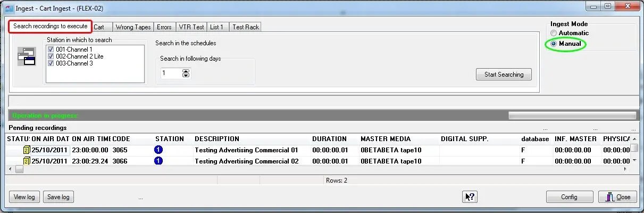This screenshot has width=644, height=213.
Task: Click yellow status icon in first row
Action: pyautogui.click(x=26, y=150)
